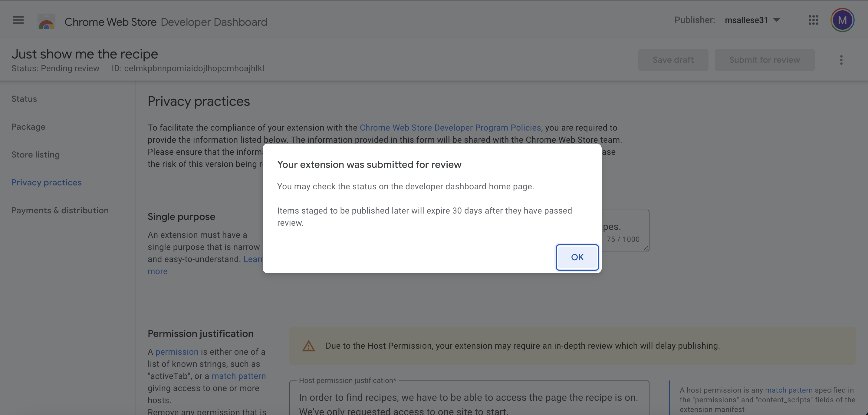Click the three-dot overflow menu icon
Image resolution: width=868 pixels, height=415 pixels.
click(x=841, y=60)
